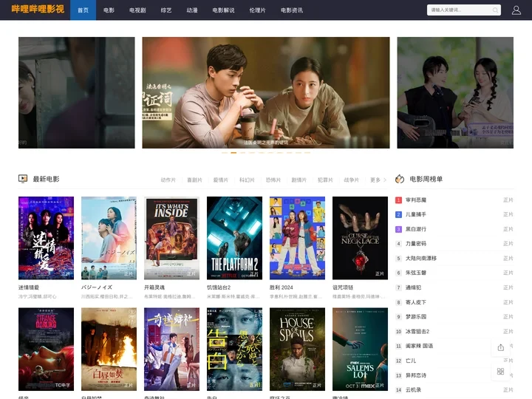This screenshot has height=399, width=532.
Task: Open the Salem's Lot poster
Action: click(360, 349)
